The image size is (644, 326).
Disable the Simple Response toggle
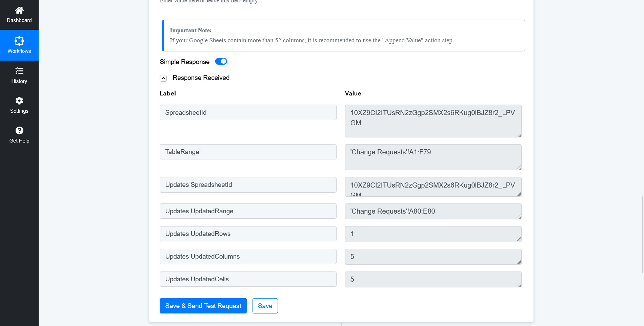(x=221, y=61)
